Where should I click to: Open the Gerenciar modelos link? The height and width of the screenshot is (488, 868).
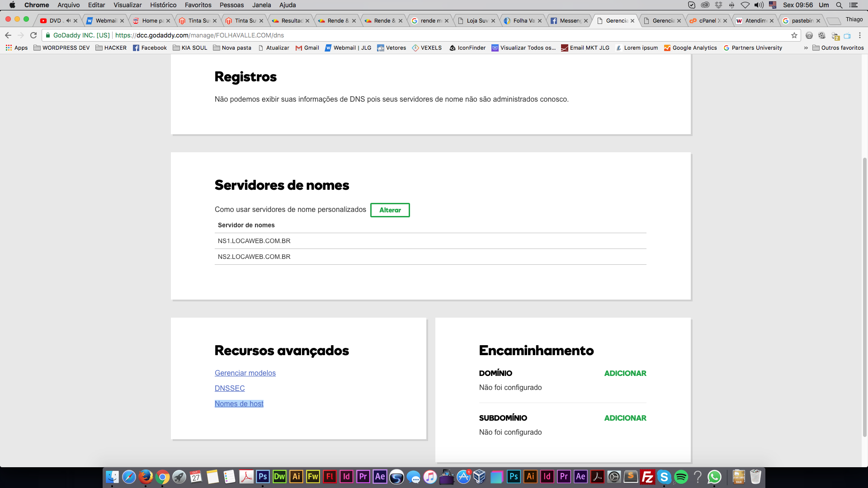pos(245,373)
